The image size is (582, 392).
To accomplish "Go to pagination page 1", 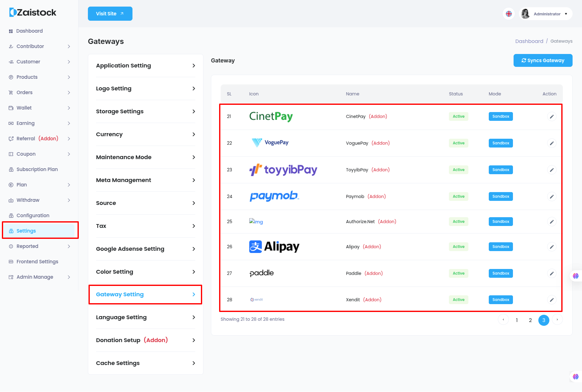I will [x=517, y=320].
